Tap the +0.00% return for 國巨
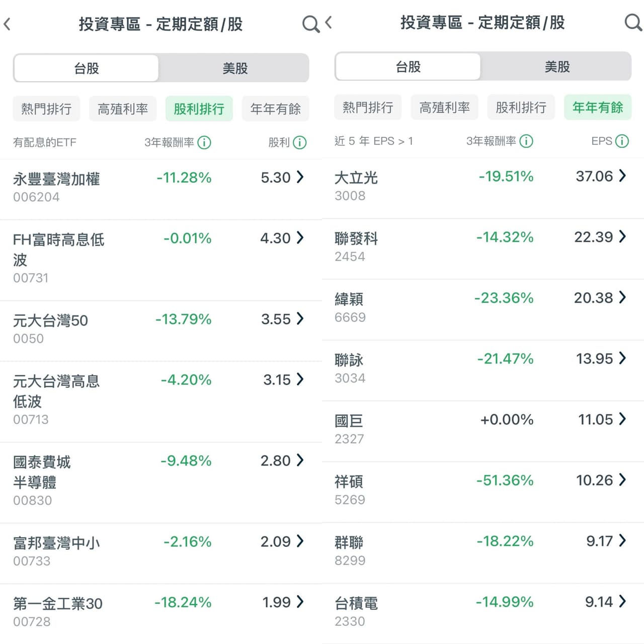 [507, 420]
